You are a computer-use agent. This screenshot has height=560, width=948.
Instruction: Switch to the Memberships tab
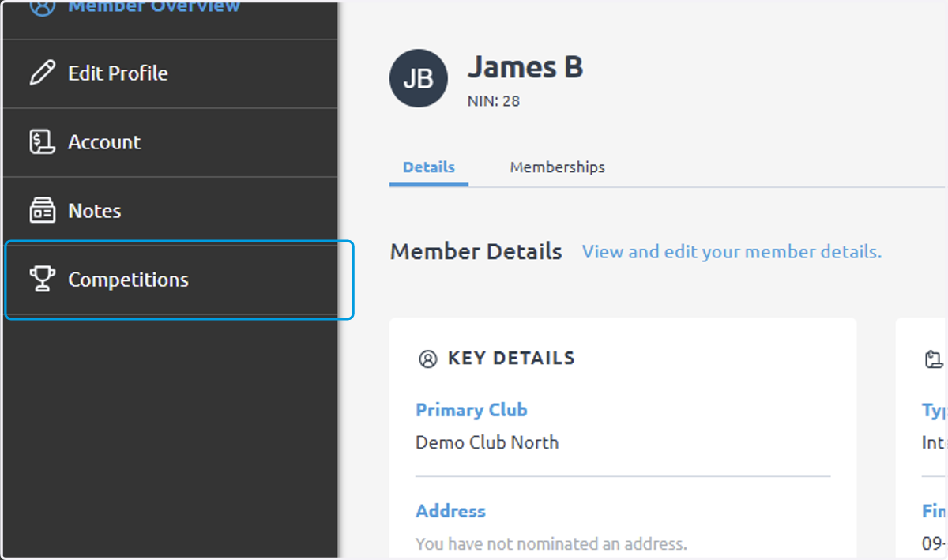(x=557, y=167)
